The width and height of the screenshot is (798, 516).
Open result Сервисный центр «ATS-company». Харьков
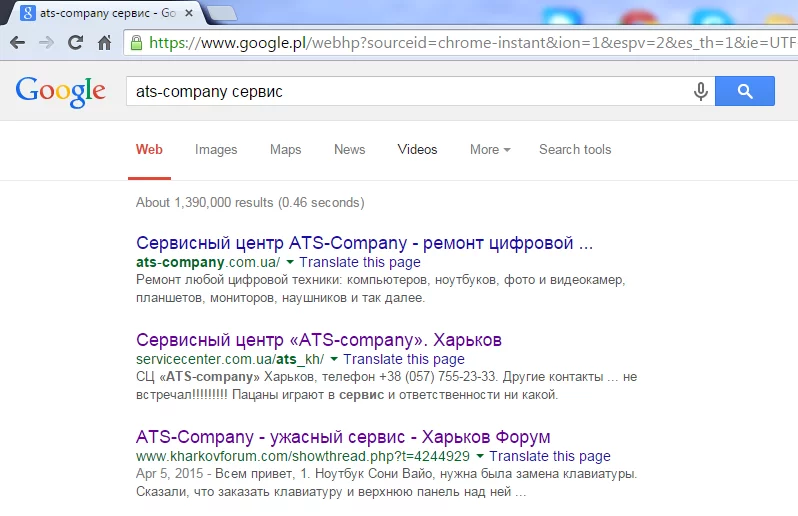point(319,340)
